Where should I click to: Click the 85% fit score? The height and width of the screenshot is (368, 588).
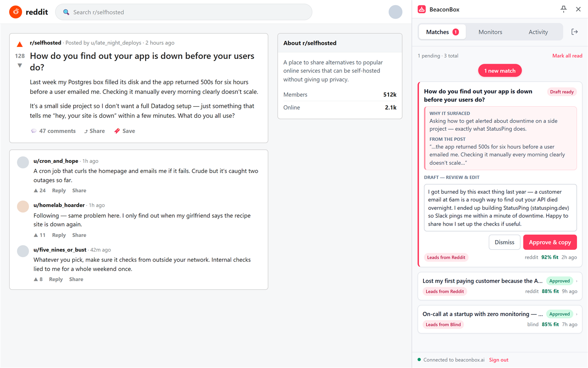[x=550, y=324]
